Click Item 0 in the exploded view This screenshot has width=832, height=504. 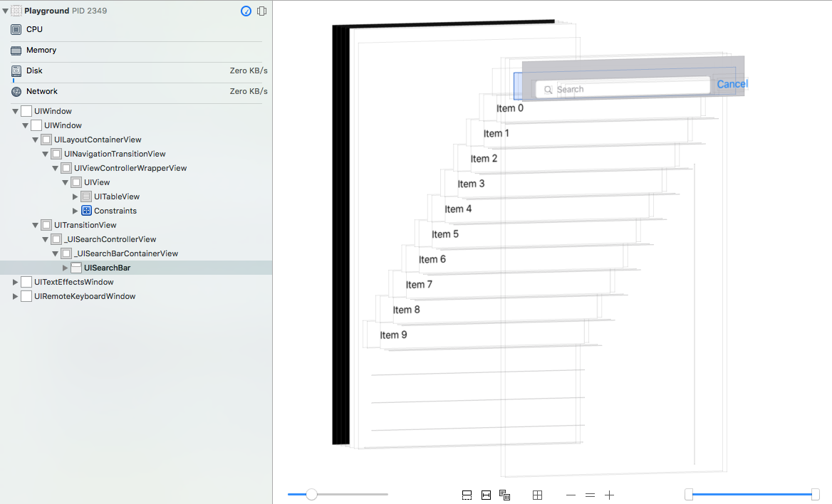[510, 108]
